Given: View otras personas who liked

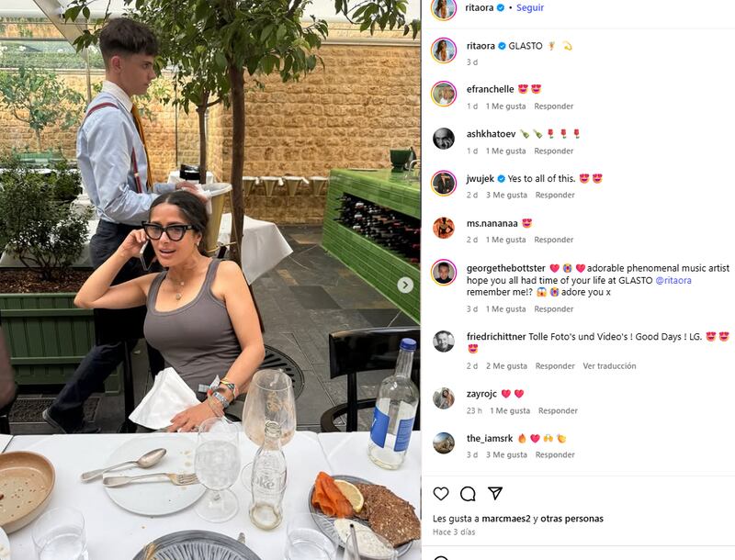Looking at the screenshot, I should 571,519.
